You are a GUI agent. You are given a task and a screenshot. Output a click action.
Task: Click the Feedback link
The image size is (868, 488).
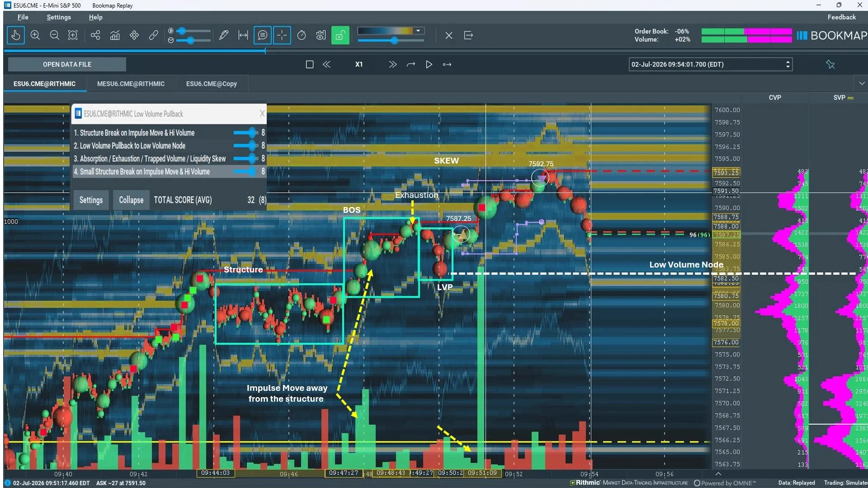842,17
